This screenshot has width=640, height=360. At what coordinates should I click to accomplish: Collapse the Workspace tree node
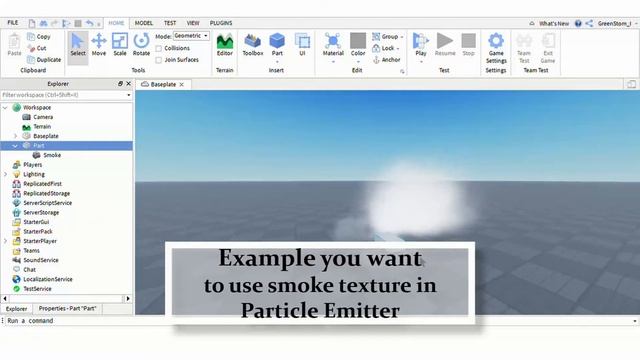coord(5,108)
